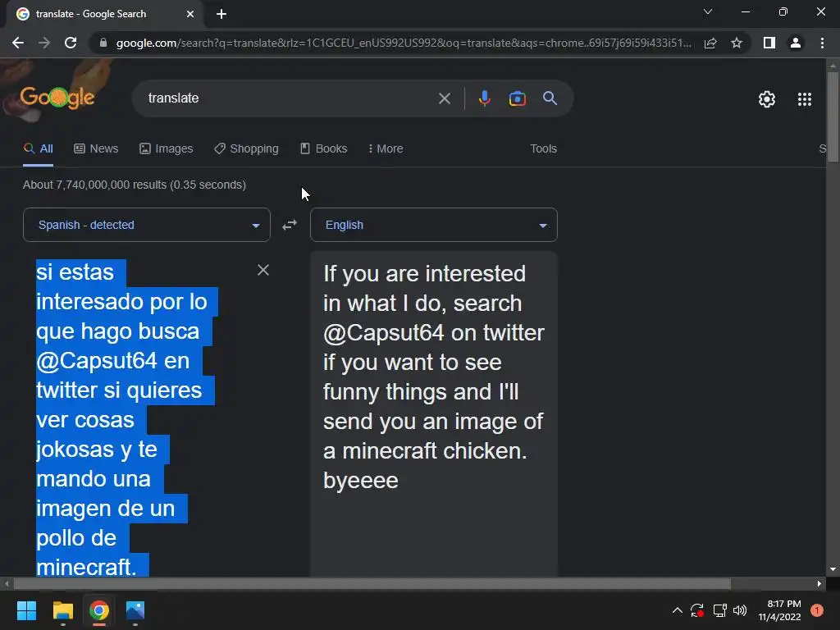
Task: Open a new browser tab
Action: click(x=221, y=14)
